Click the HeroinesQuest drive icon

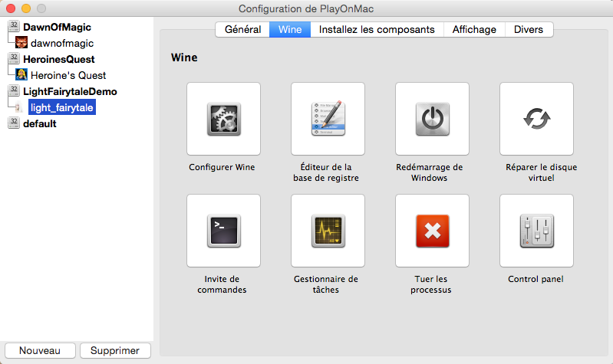point(14,58)
